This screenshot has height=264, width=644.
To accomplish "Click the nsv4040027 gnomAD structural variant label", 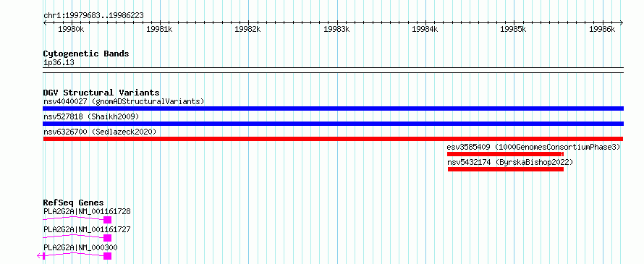I will click(x=124, y=101).
